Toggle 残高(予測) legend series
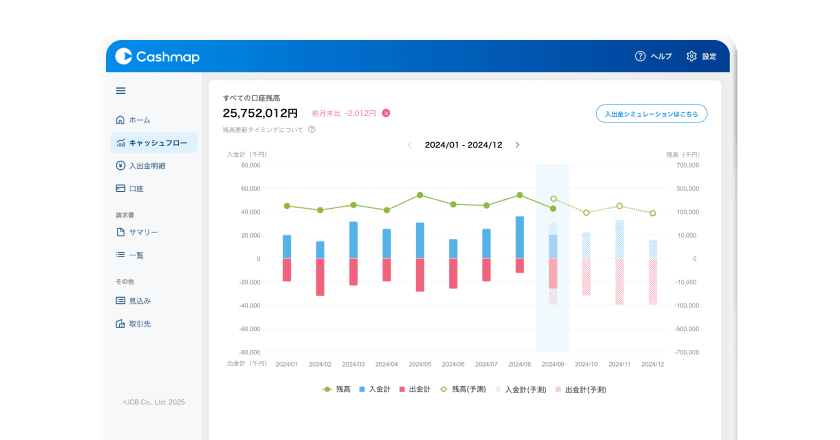Viewport: 840px width, 440px height. (x=463, y=389)
